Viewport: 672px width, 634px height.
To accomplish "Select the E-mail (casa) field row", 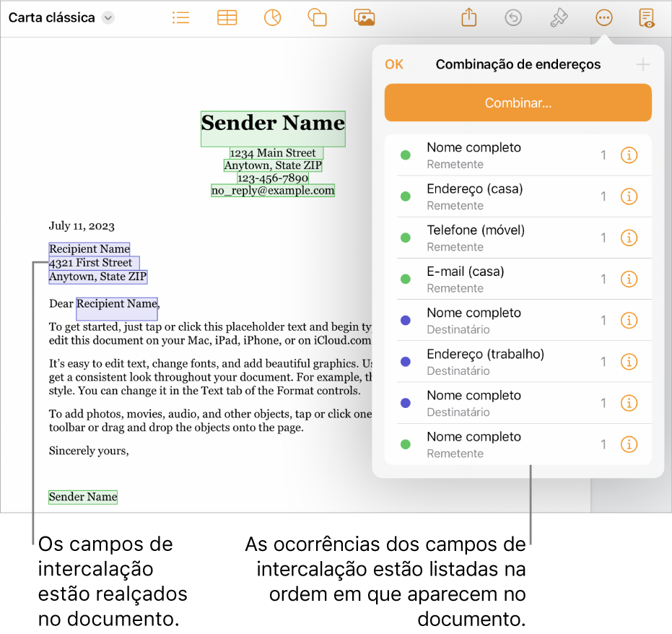I will click(518, 279).
